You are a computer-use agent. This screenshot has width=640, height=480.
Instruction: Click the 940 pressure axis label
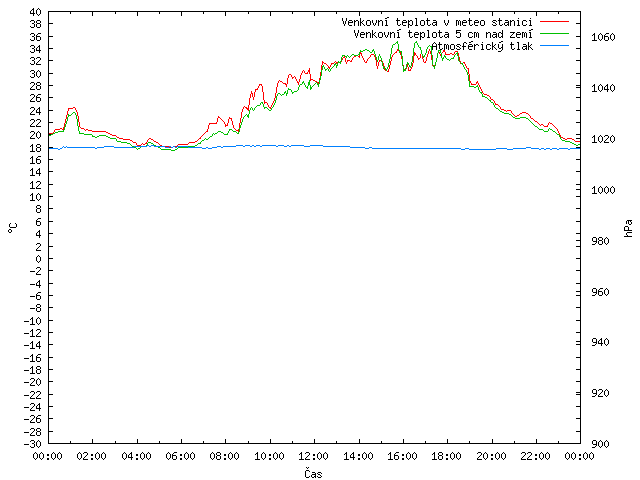[600, 342]
